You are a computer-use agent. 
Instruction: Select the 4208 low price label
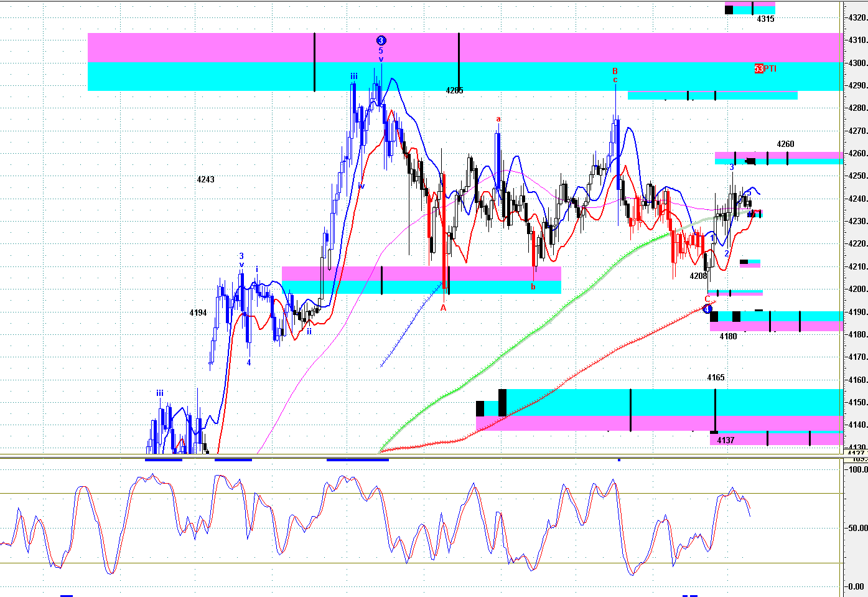[x=698, y=276]
